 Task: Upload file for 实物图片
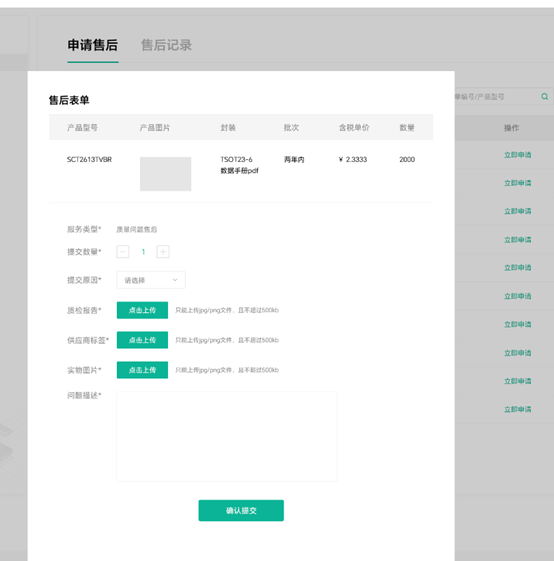pyautogui.click(x=142, y=370)
